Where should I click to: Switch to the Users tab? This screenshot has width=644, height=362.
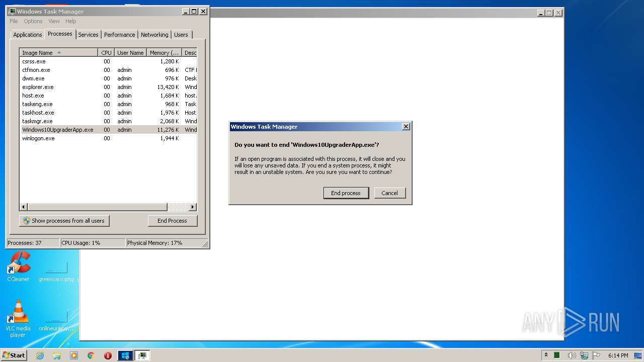coord(181,35)
